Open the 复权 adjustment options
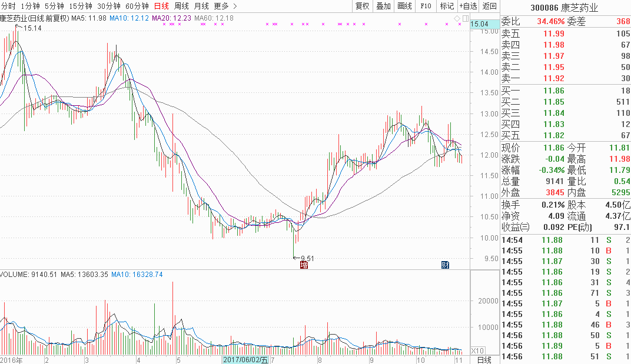 click(363, 6)
